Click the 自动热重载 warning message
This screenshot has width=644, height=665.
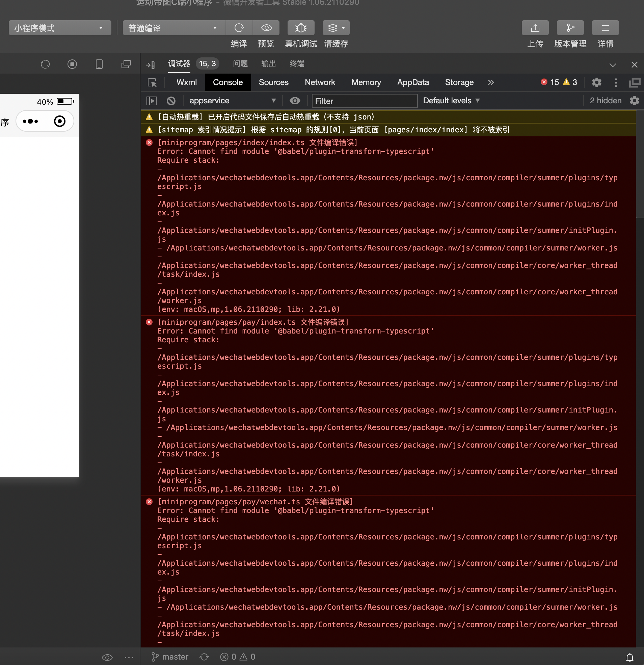tap(388, 117)
